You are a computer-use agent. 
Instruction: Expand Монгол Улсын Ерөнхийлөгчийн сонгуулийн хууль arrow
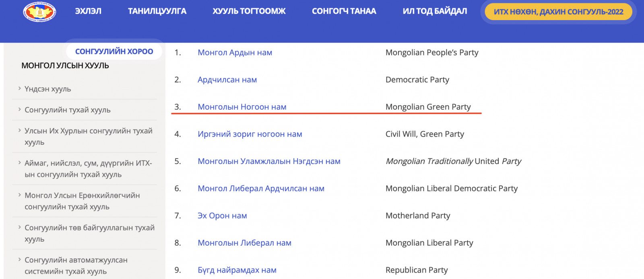(x=19, y=195)
